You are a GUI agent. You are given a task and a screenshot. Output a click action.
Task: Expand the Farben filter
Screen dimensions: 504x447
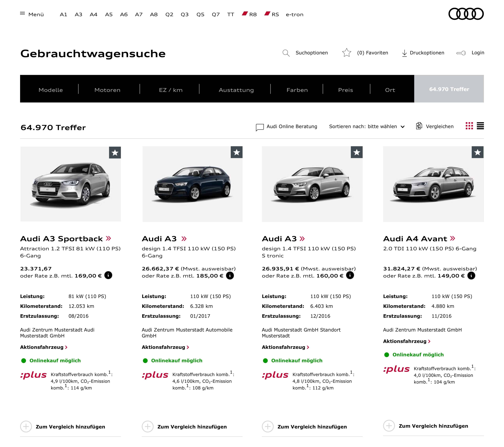(297, 90)
